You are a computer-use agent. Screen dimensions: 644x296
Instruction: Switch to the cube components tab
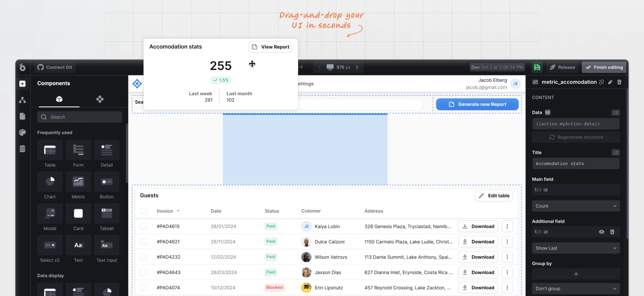point(59,99)
